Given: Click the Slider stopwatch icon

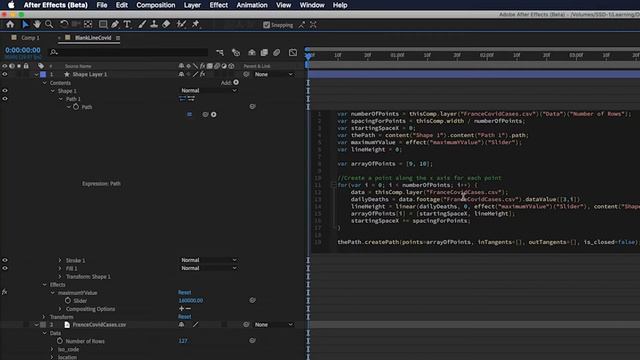Looking at the screenshot, I should click(68, 300).
